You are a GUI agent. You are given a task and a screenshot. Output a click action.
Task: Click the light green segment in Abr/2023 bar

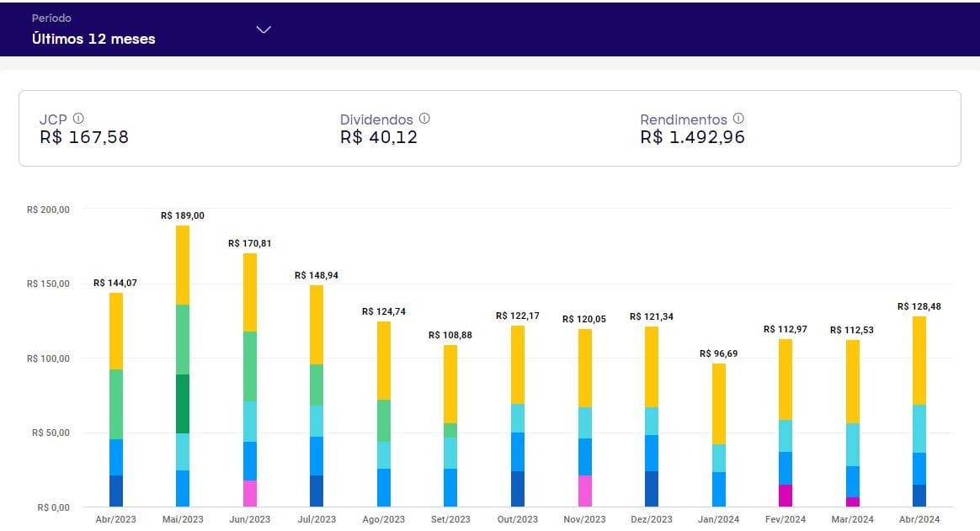click(116, 404)
